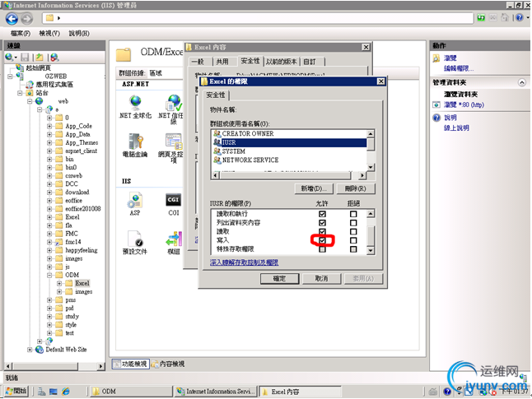
Task: Open the 預設文件 feature icon
Action: (135, 239)
